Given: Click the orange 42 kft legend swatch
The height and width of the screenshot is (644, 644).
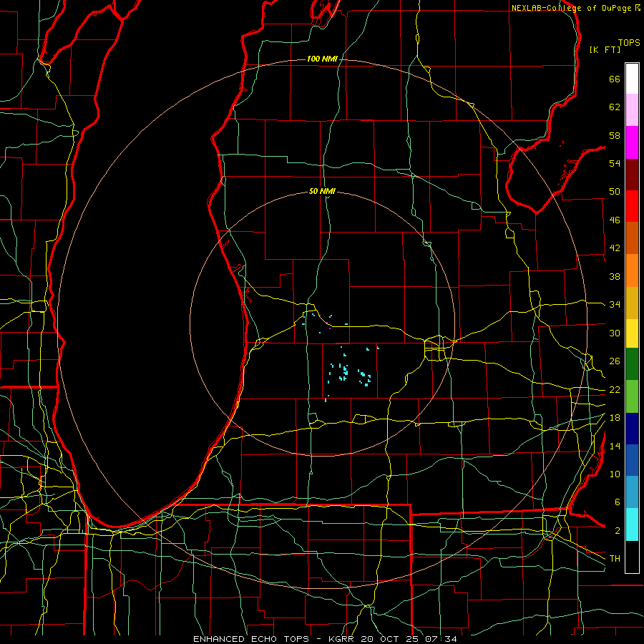Looking at the screenshot, I should [632, 270].
